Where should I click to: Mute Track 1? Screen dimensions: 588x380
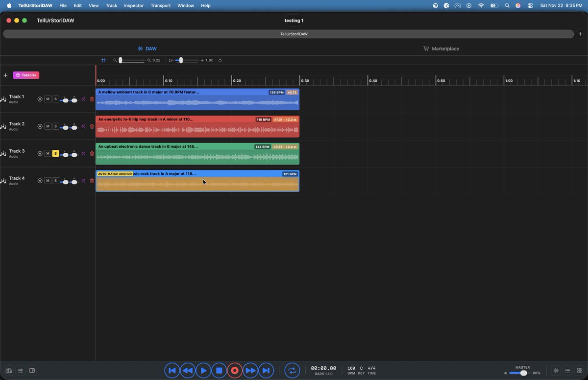48,99
